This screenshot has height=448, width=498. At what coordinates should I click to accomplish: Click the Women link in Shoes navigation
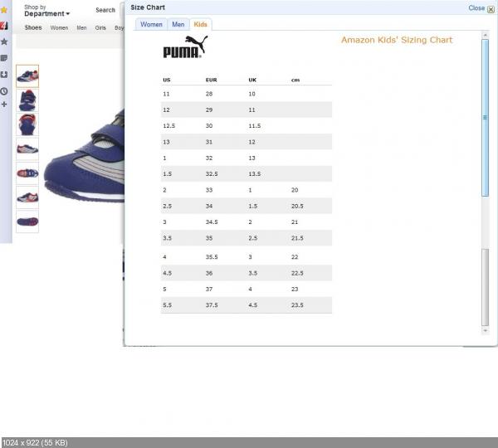tap(59, 28)
